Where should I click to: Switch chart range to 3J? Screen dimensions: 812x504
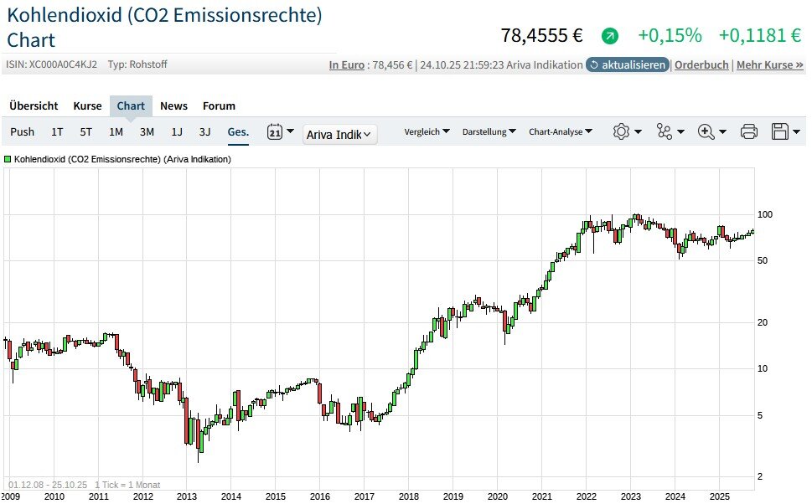tap(204, 131)
